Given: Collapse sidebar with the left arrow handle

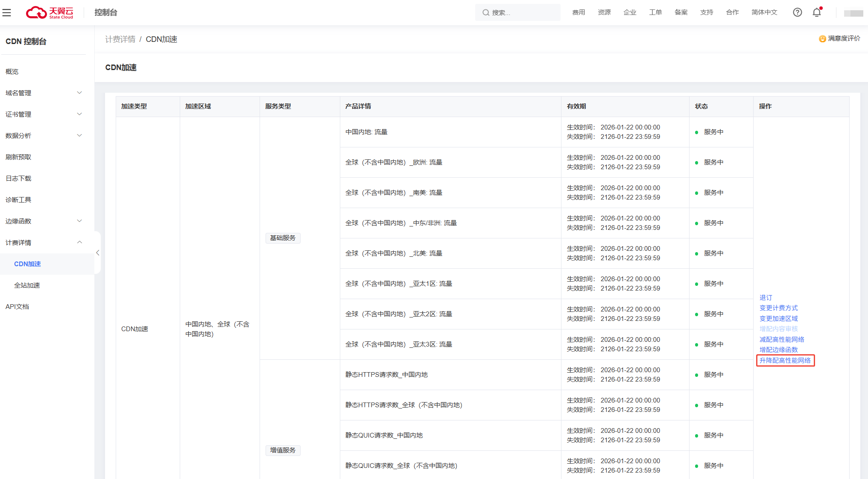Looking at the screenshot, I should coord(98,253).
